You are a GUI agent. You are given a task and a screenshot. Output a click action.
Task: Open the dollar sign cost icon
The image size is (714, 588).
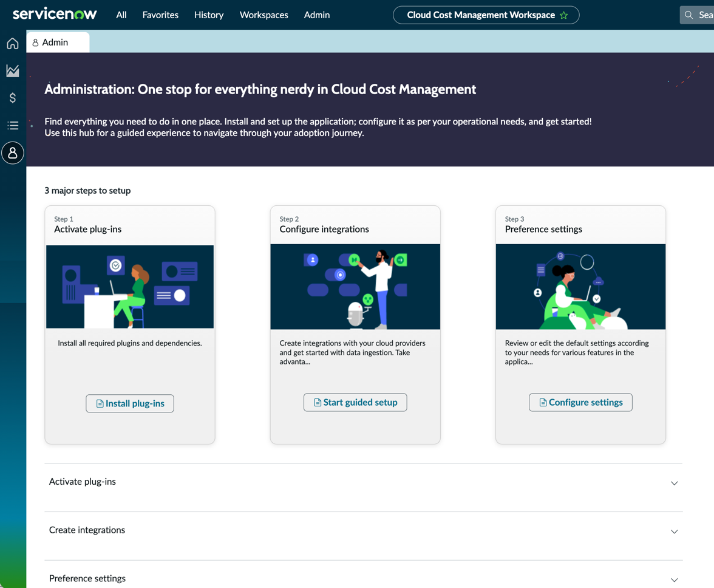click(x=13, y=98)
